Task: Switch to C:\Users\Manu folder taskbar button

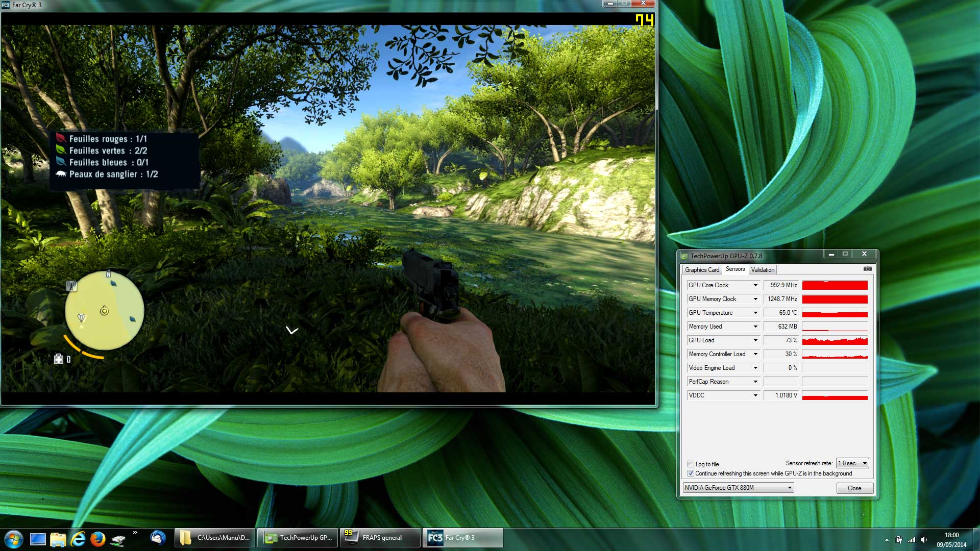Action: click(x=215, y=538)
